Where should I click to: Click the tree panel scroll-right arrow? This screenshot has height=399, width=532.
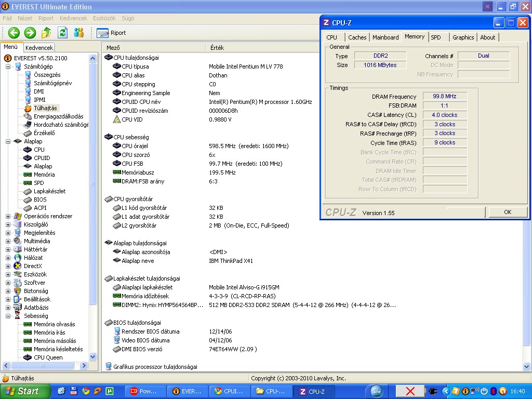(84, 365)
